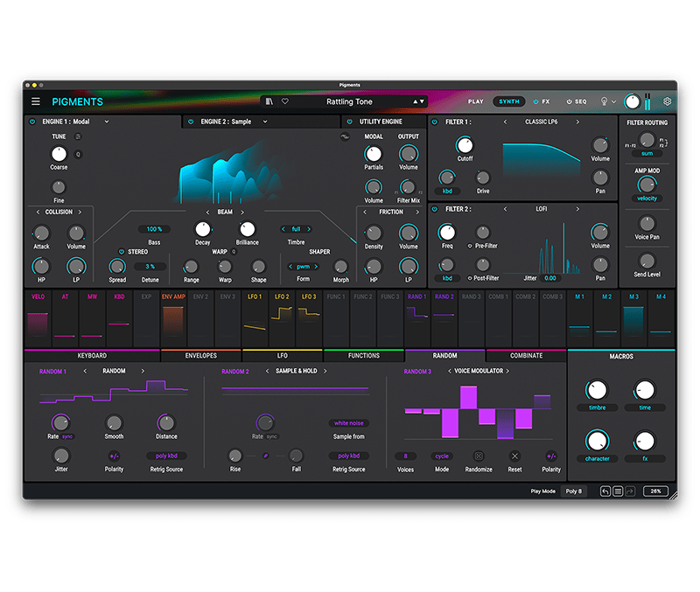The image size is (700, 592).
Task: Click poly kbd Retrig Source in Random 1
Action: point(166,456)
